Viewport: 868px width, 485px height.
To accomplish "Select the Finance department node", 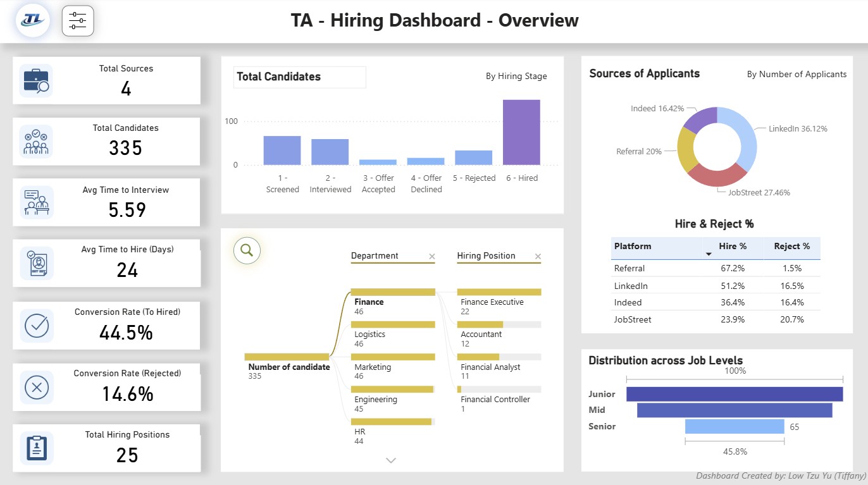I will pos(393,293).
